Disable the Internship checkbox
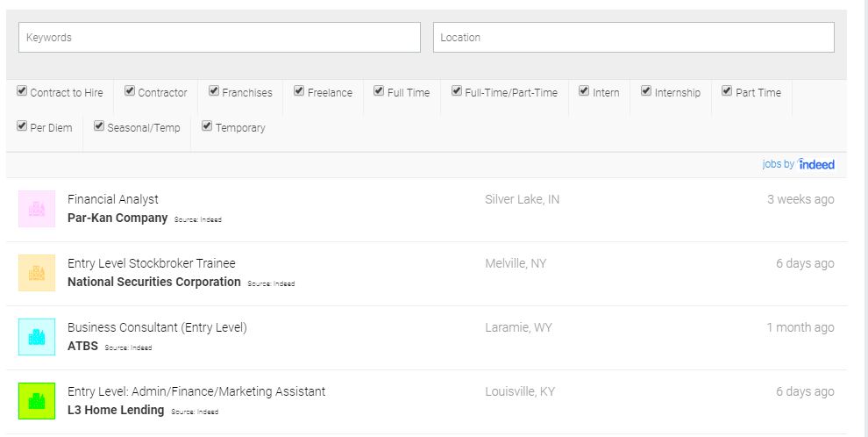The height and width of the screenshot is (437, 868). (x=646, y=91)
